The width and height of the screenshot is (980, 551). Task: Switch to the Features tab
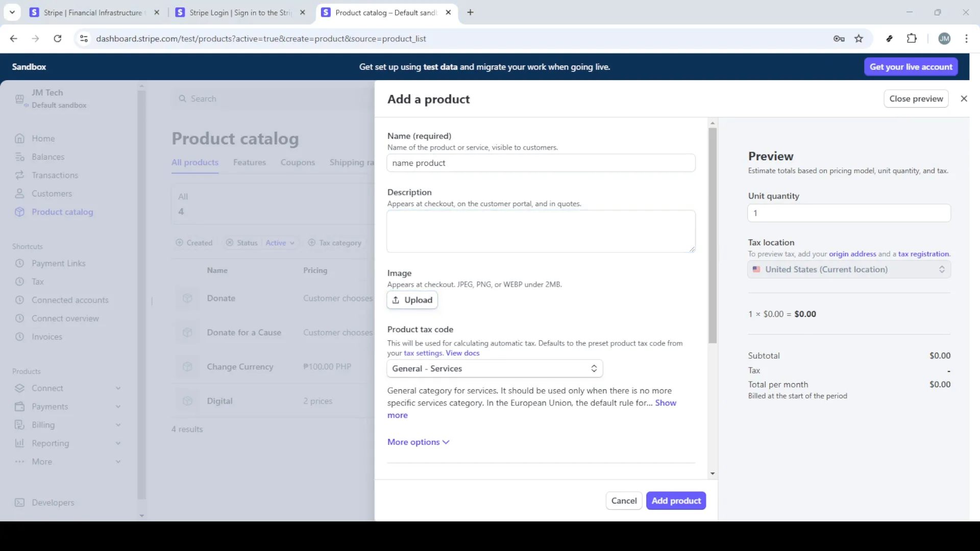tap(249, 162)
